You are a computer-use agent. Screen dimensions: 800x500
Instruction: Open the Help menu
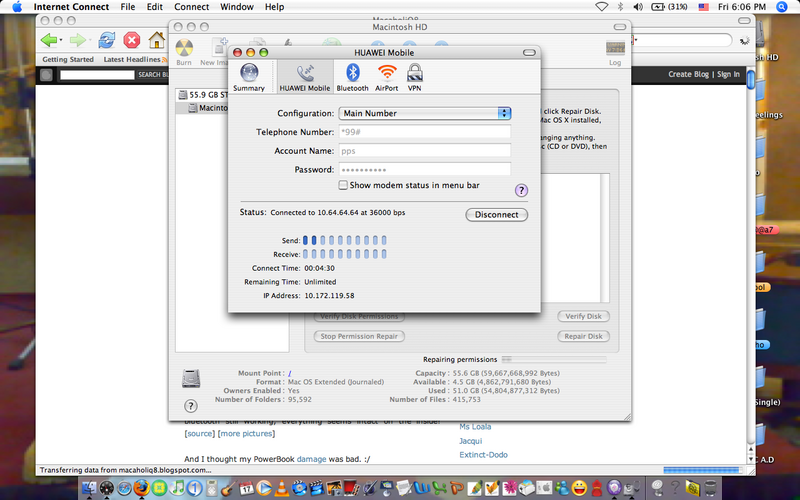(x=274, y=7)
